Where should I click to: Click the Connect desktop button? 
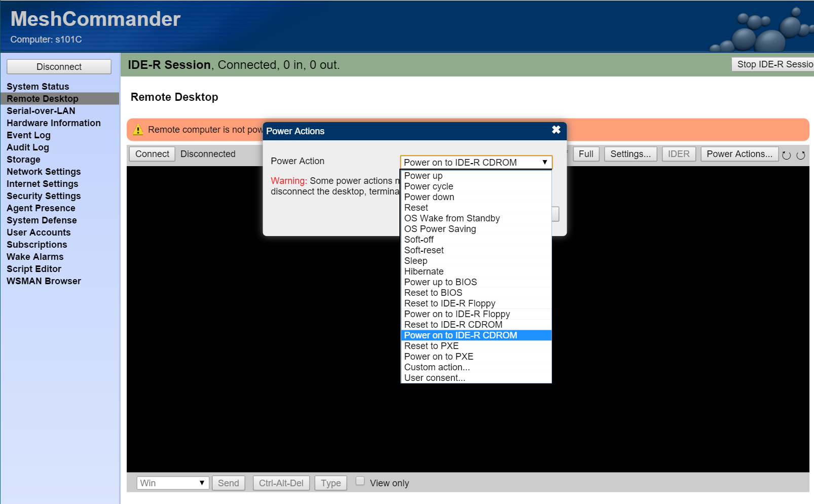coord(152,154)
